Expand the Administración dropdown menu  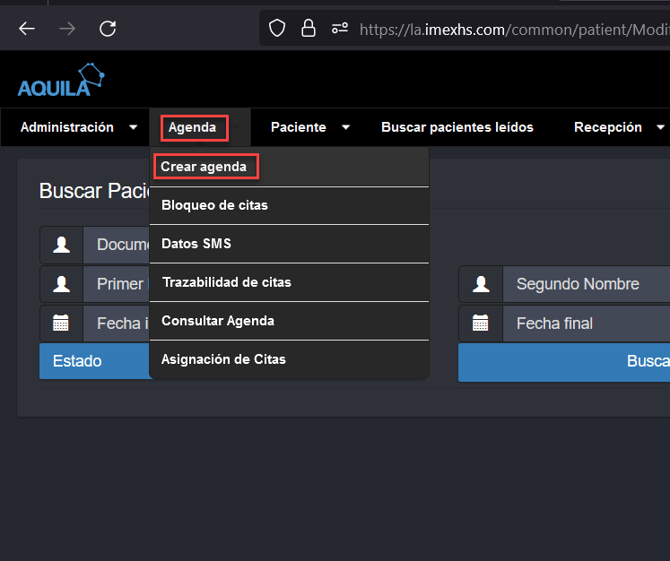pos(80,127)
